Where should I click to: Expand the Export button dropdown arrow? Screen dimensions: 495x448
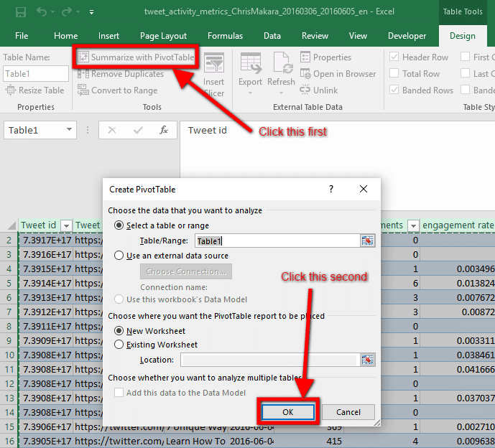(250, 93)
